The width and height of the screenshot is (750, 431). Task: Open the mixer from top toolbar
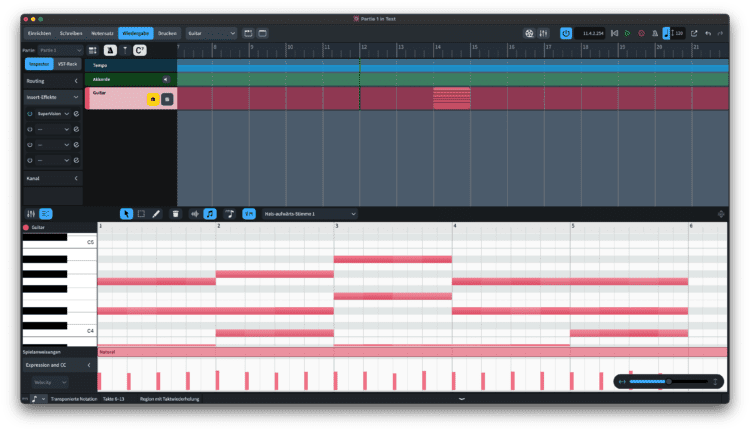pos(543,33)
